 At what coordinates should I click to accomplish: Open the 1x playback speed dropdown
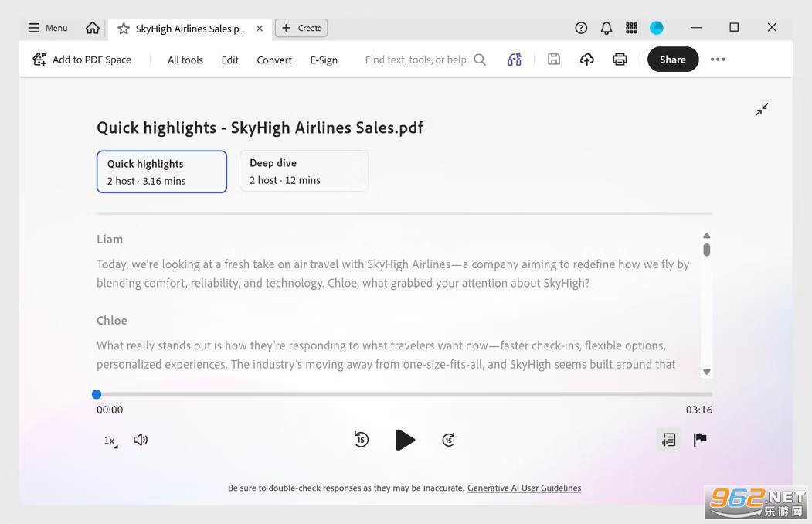pos(110,441)
